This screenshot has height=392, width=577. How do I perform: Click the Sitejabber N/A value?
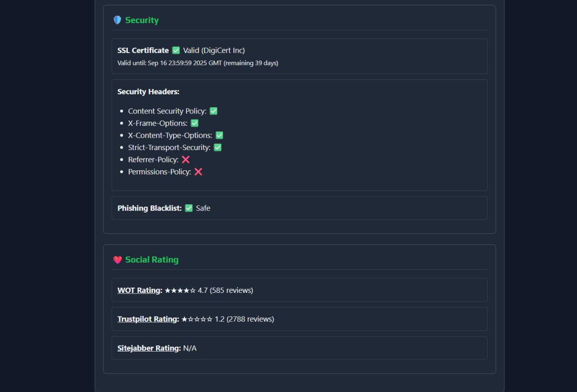190,348
